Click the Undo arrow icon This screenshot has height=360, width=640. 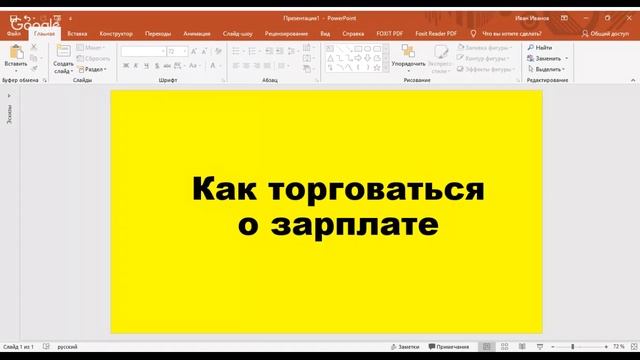pos(27,18)
